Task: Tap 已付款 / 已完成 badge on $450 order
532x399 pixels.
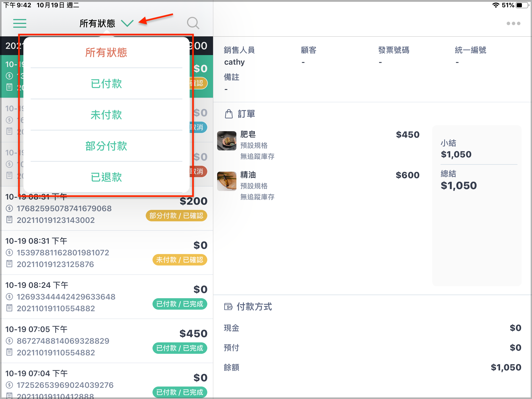Action: [x=180, y=348]
